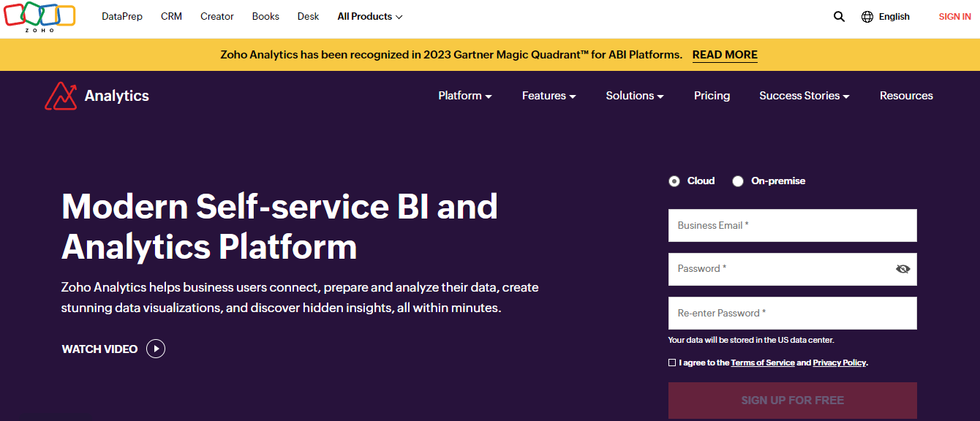This screenshot has height=421, width=980.
Task: Click into the Business Email field
Action: click(792, 225)
